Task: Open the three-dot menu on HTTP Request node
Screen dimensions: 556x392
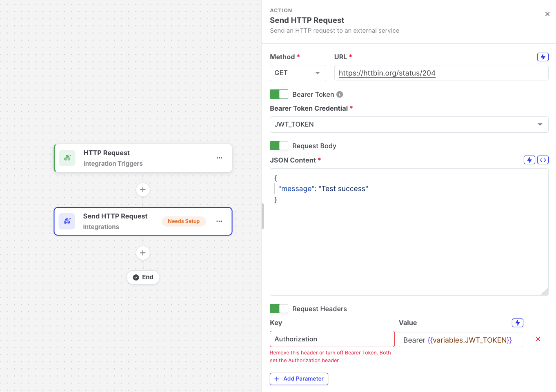Action: pos(220,158)
